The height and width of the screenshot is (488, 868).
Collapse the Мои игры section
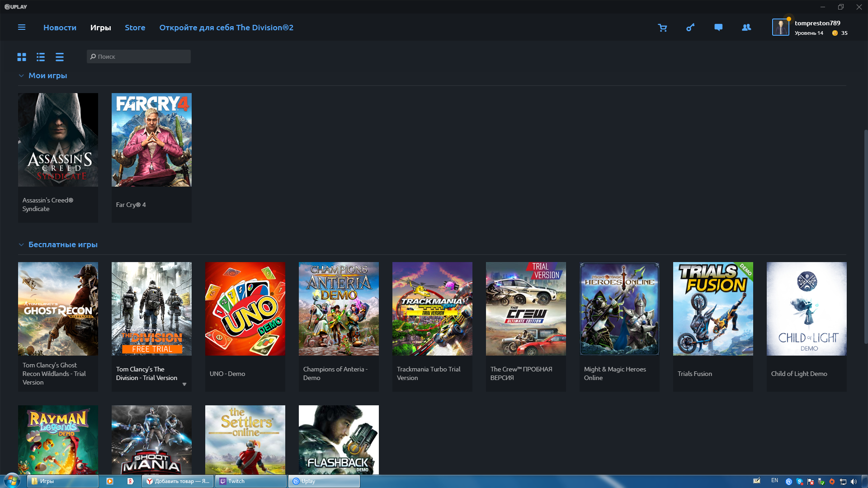click(x=21, y=75)
